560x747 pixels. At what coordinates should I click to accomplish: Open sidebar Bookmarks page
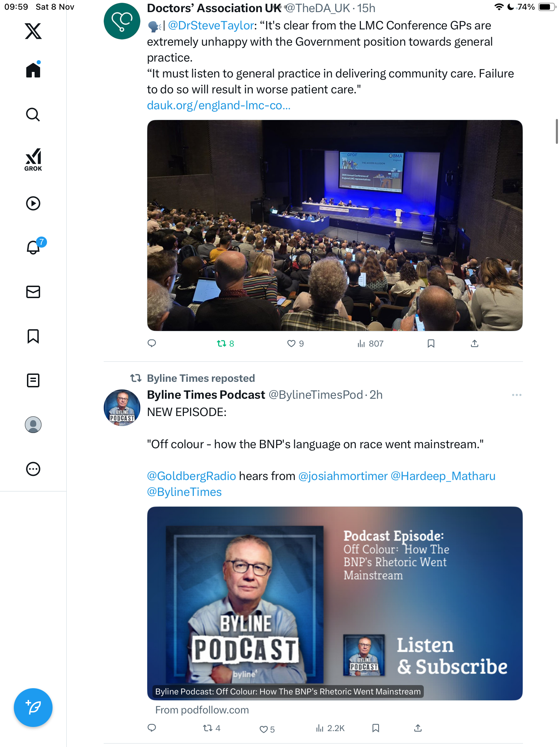point(33,336)
